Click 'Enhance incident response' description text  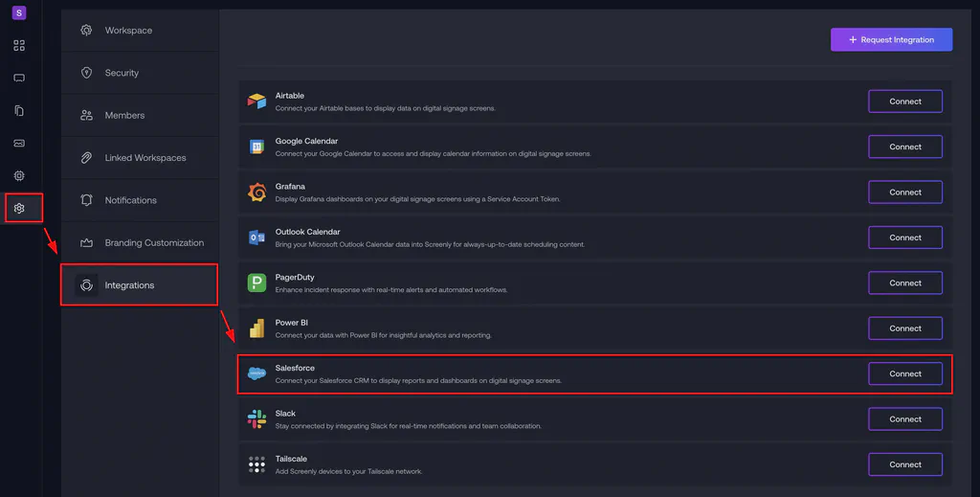[x=391, y=290]
